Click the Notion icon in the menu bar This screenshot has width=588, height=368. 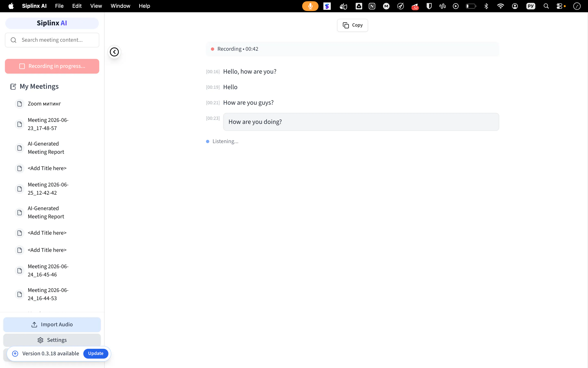tap(372, 6)
